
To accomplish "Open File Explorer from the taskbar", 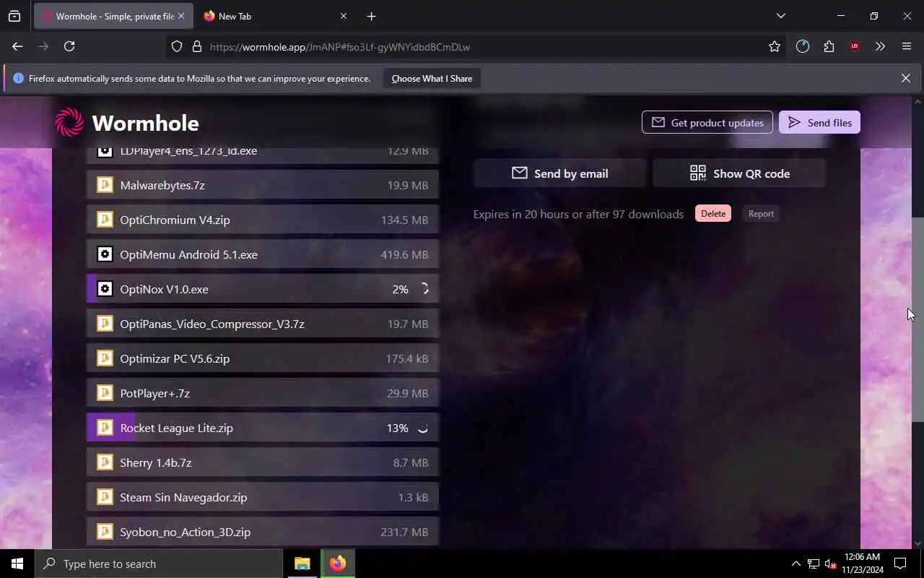I will [302, 564].
